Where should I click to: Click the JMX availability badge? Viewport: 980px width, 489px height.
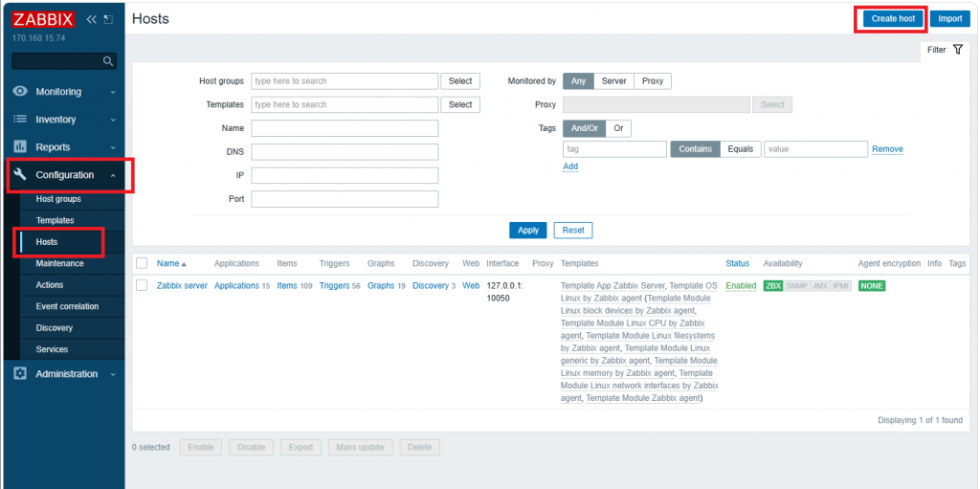[x=819, y=286]
